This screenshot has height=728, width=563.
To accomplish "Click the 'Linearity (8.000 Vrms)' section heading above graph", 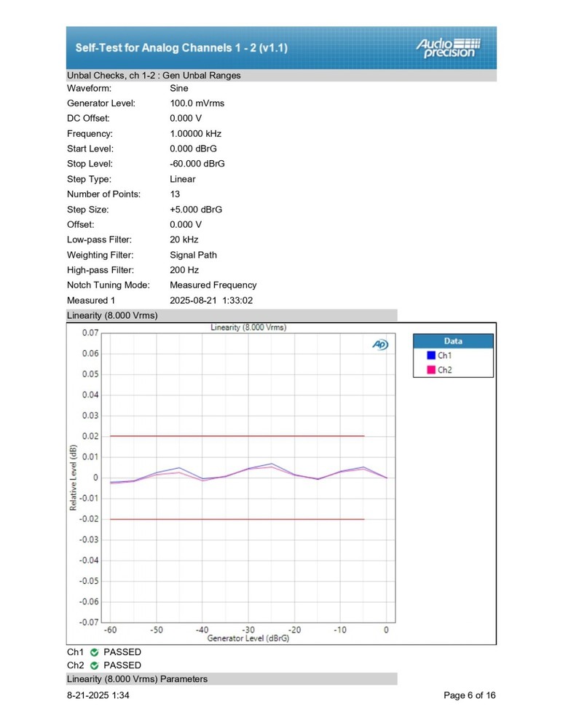I will (112, 315).
